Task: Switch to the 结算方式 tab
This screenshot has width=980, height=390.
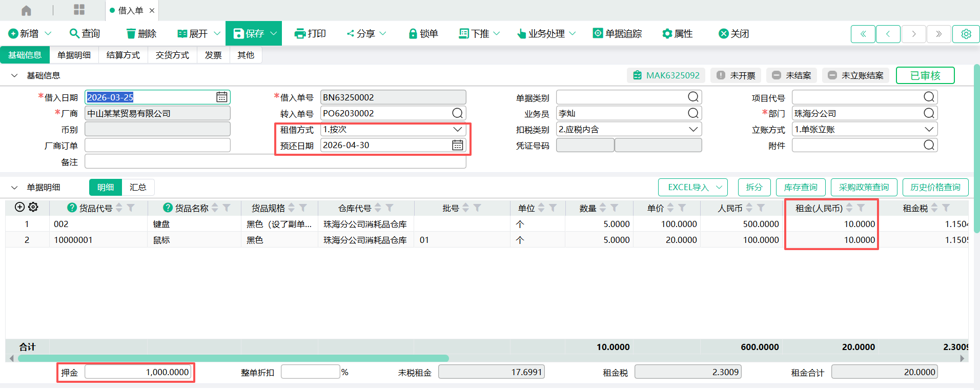Action: (x=123, y=55)
